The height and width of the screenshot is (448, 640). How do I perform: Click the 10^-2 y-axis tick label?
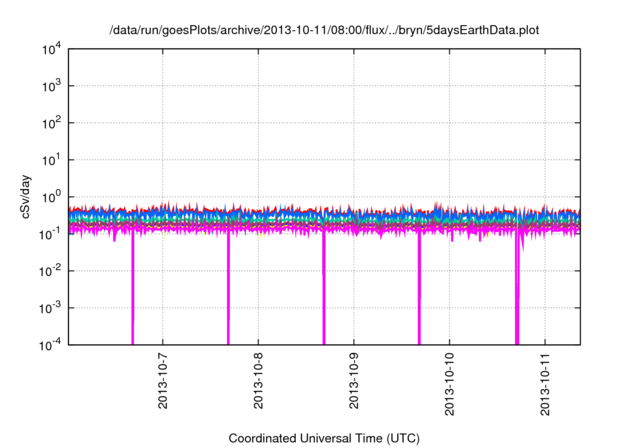pyautogui.click(x=50, y=271)
